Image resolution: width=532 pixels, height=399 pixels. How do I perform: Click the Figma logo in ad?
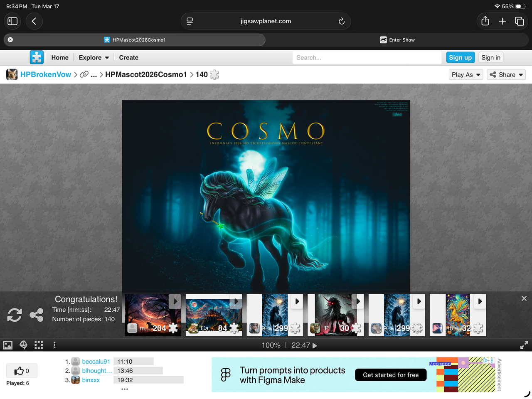[226, 374]
